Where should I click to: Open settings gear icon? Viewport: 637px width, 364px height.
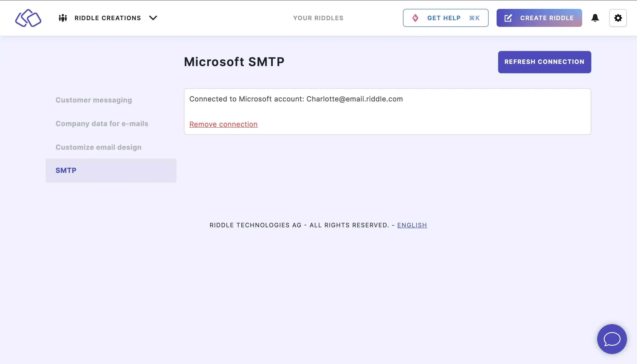[x=618, y=18]
